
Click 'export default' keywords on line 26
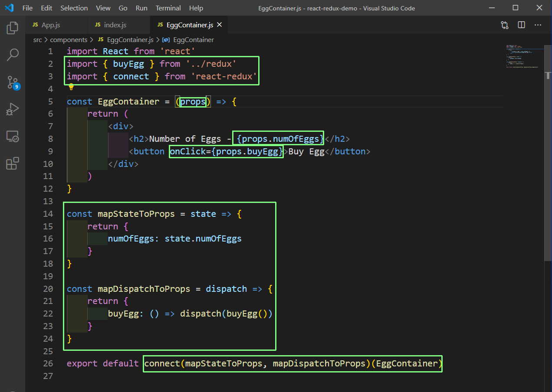[103, 363]
